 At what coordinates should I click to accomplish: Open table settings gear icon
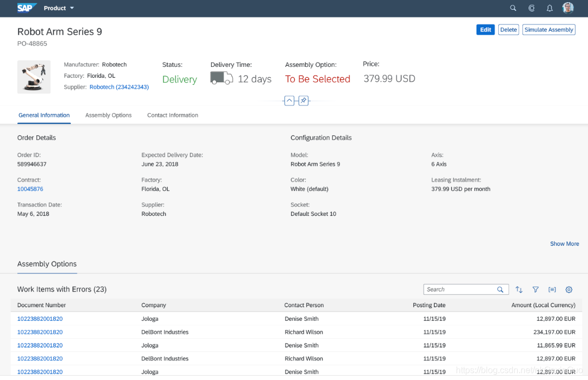(569, 289)
